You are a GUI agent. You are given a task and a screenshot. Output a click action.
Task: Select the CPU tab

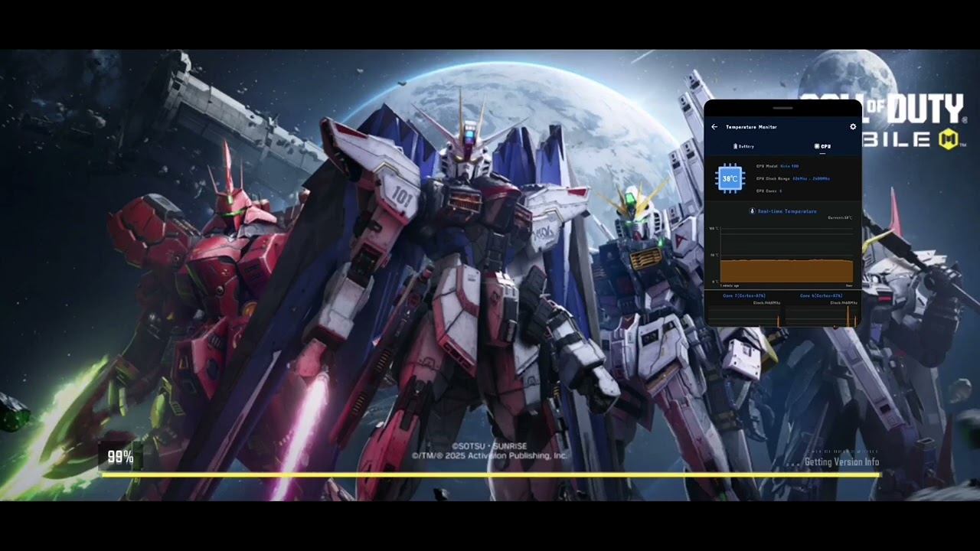tap(822, 146)
